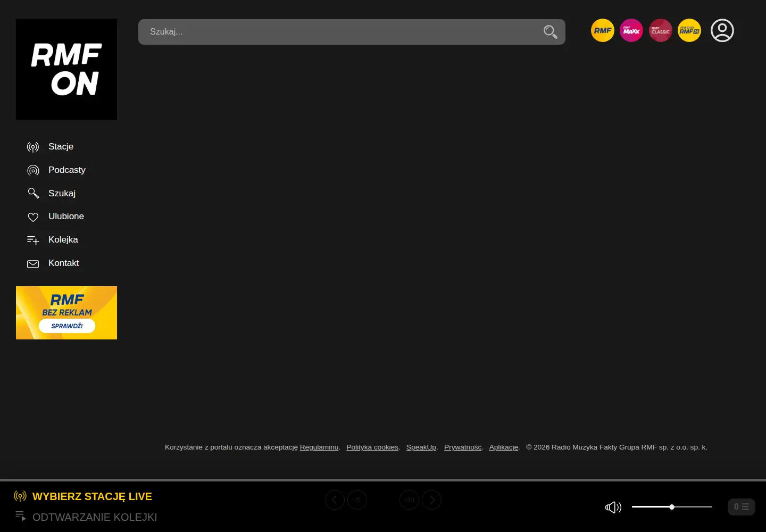Open Podcasty in the sidebar
Screen dimensions: 766x532
(56, 170)
